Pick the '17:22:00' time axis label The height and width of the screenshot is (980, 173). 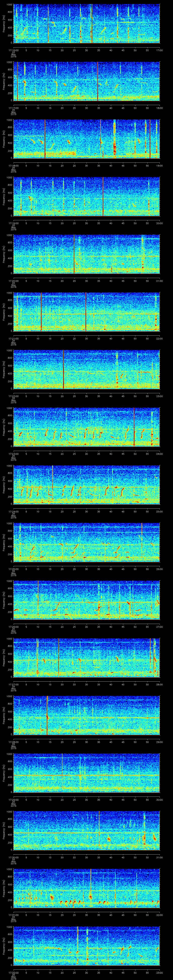pos(13,396)
